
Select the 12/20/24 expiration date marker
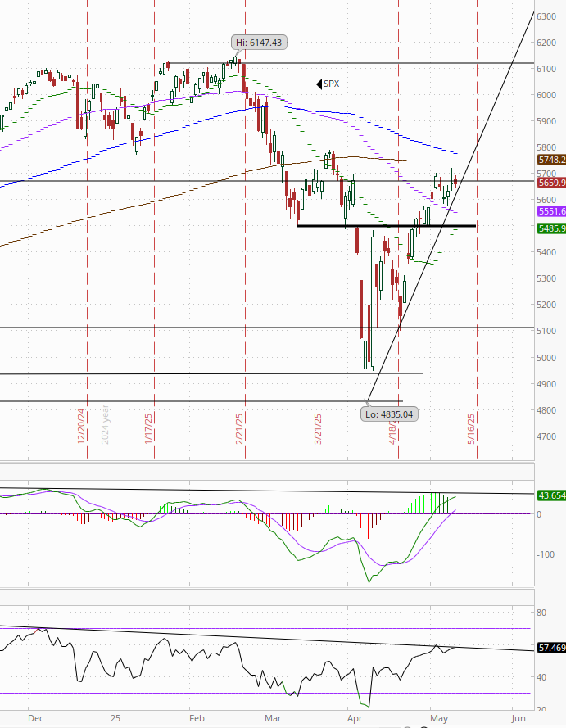click(81, 426)
